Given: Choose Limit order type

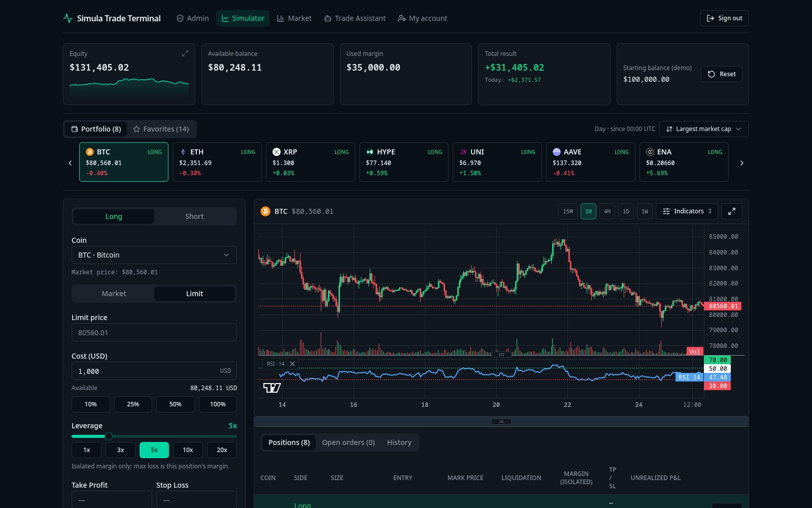Looking at the screenshot, I should point(194,294).
